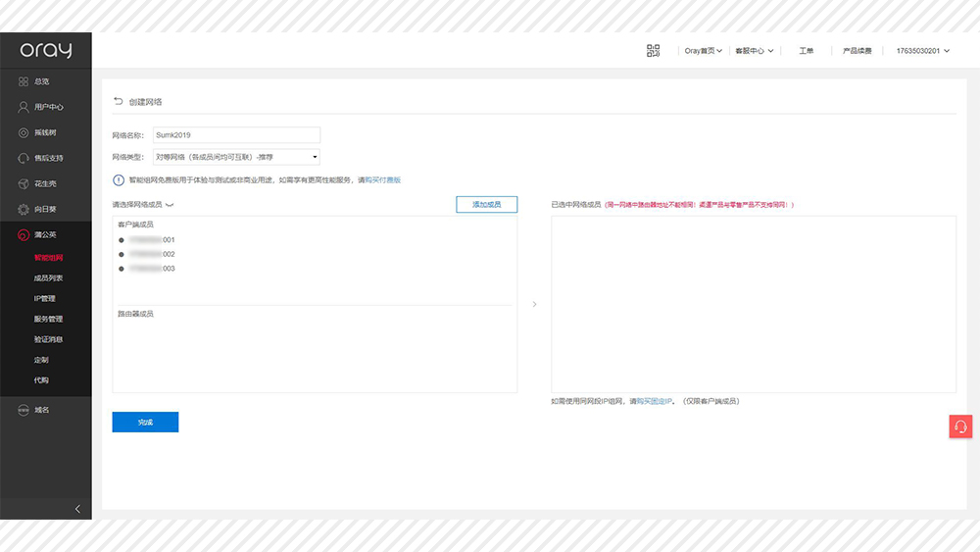
Task: Click the QR code icon in header
Action: 654,51
